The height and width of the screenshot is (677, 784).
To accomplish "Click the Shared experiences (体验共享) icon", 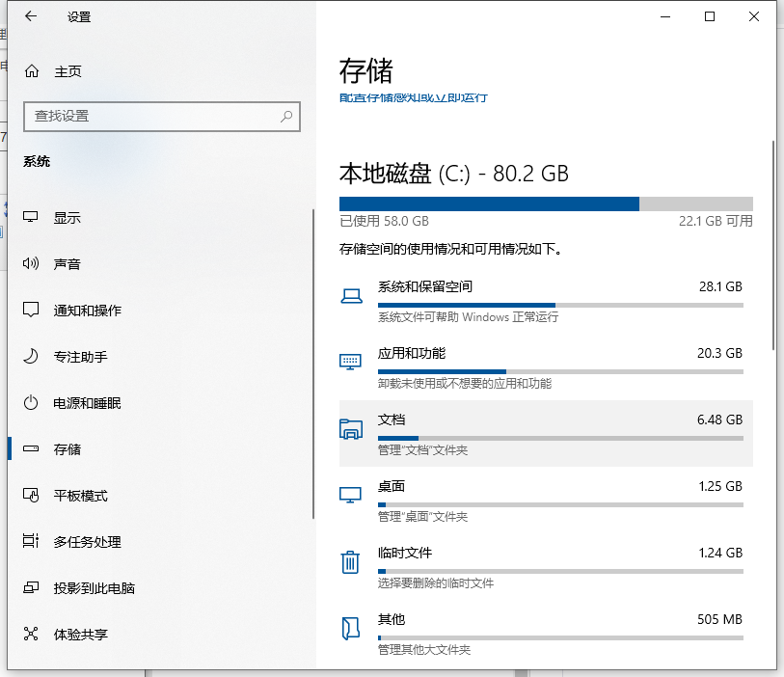I will 32,635.
